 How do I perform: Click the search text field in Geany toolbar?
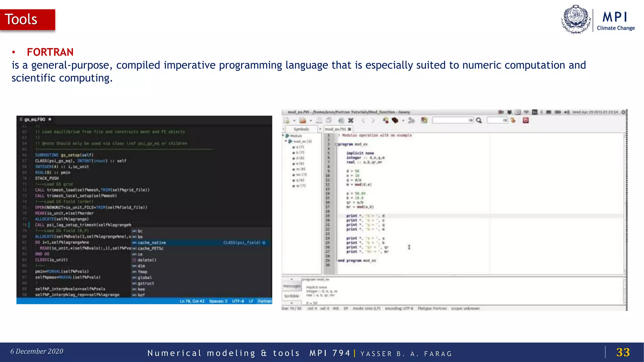(453, 120)
